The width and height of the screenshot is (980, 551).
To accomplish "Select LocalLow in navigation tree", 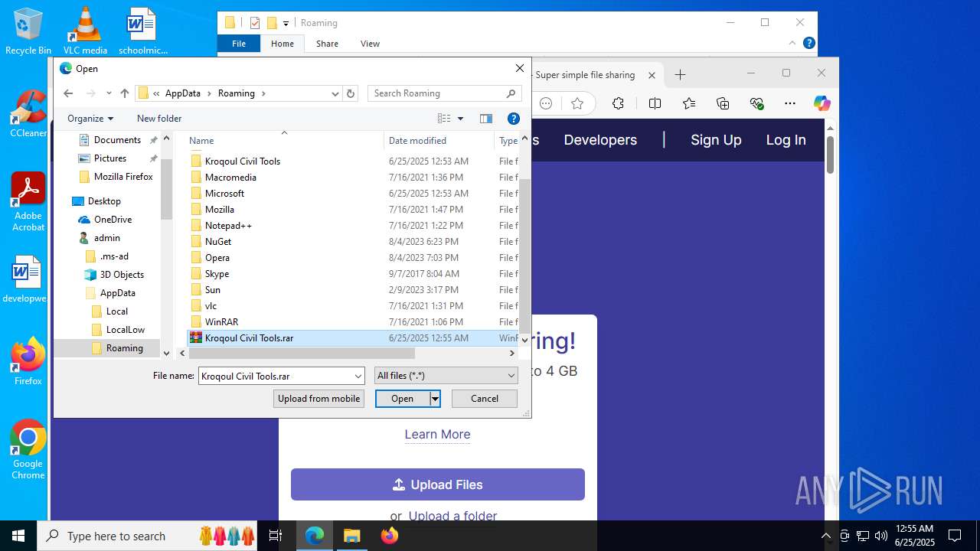I will 126,330.
